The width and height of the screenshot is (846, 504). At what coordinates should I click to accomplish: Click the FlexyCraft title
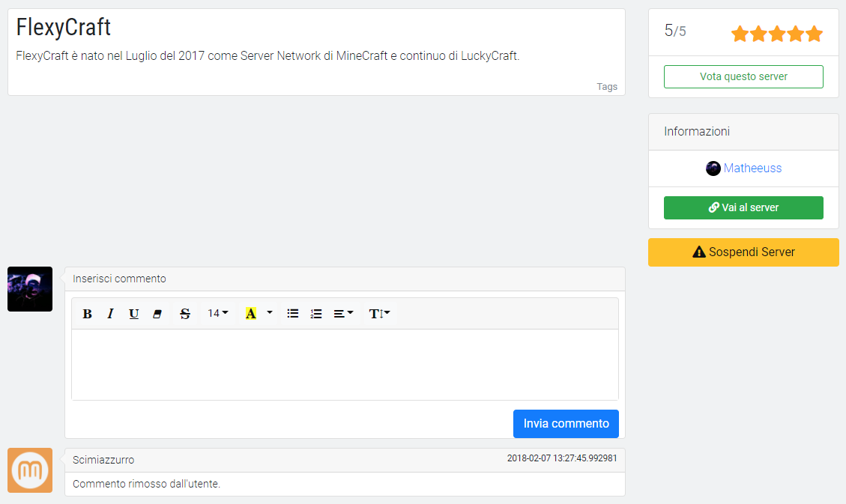63,27
